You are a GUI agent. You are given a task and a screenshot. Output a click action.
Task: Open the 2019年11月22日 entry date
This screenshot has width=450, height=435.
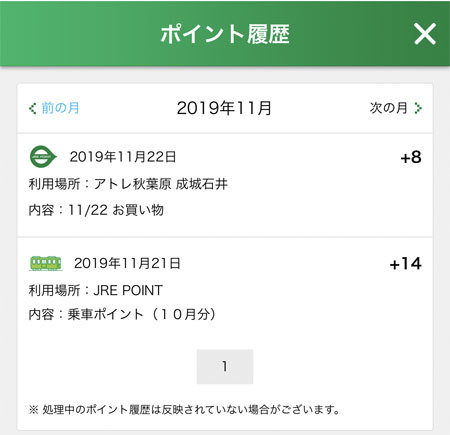pos(123,157)
